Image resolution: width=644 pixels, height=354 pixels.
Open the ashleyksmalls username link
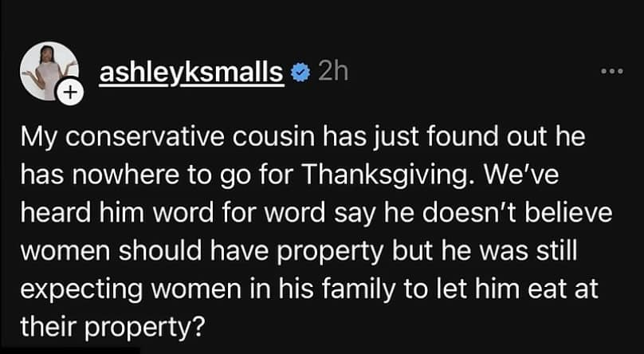[x=191, y=73]
